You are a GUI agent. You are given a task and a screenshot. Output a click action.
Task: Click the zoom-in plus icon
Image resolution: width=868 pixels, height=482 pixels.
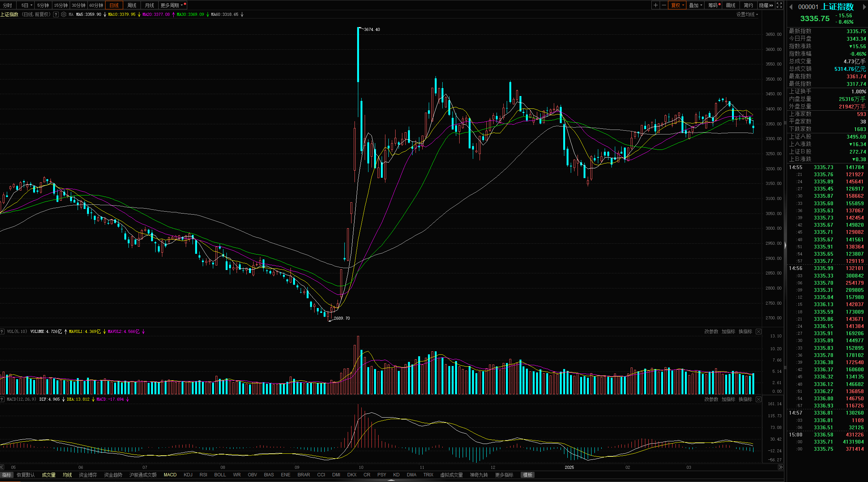[x=656, y=5]
